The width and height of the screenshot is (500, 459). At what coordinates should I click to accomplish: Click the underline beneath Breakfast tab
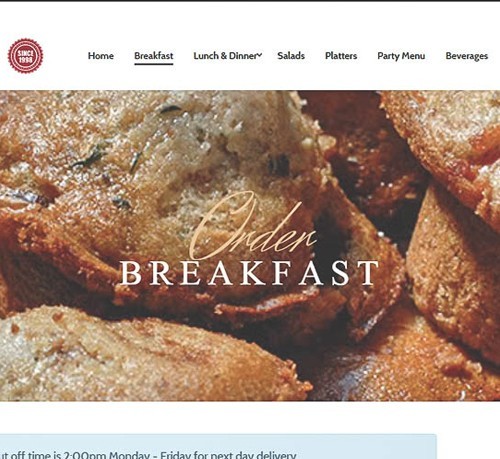[x=154, y=64]
